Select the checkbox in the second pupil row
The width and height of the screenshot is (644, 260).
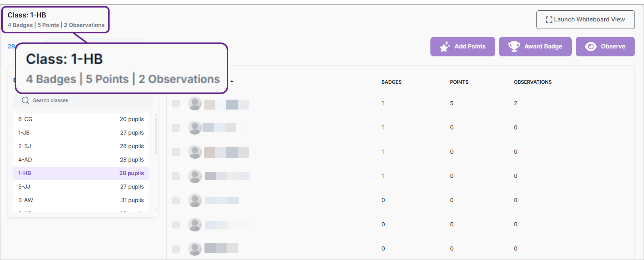click(176, 128)
